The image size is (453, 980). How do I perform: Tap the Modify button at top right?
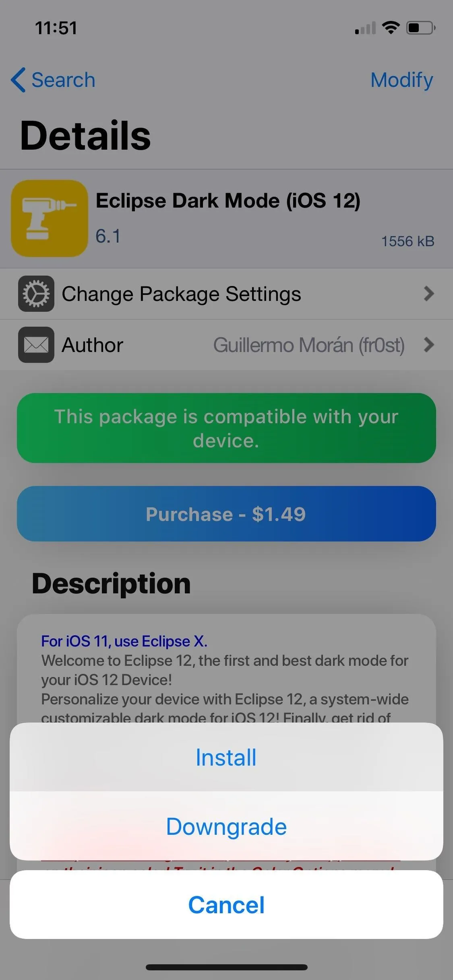pos(402,80)
